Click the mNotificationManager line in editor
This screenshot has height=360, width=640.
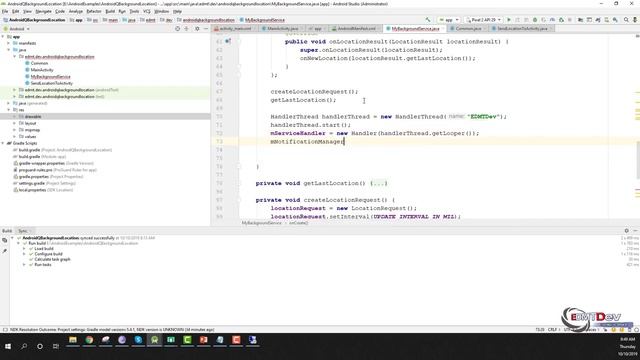click(307, 142)
